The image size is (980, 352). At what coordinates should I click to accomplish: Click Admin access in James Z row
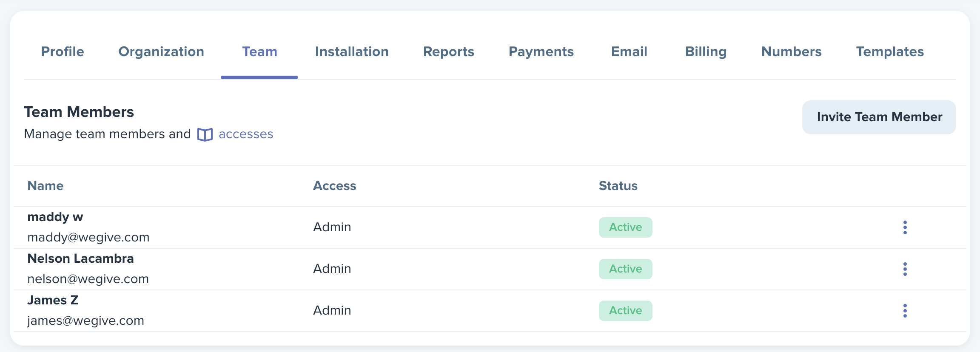(332, 310)
